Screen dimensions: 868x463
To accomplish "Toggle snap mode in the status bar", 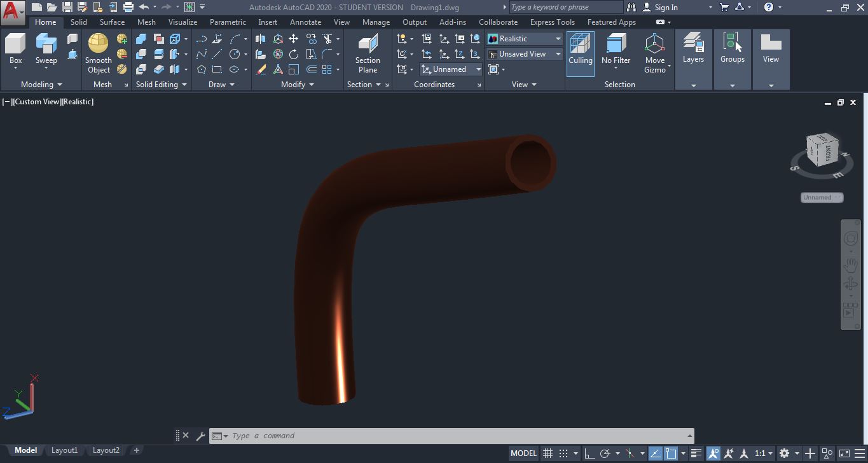I will pyautogui.click(x=563, y=453).
